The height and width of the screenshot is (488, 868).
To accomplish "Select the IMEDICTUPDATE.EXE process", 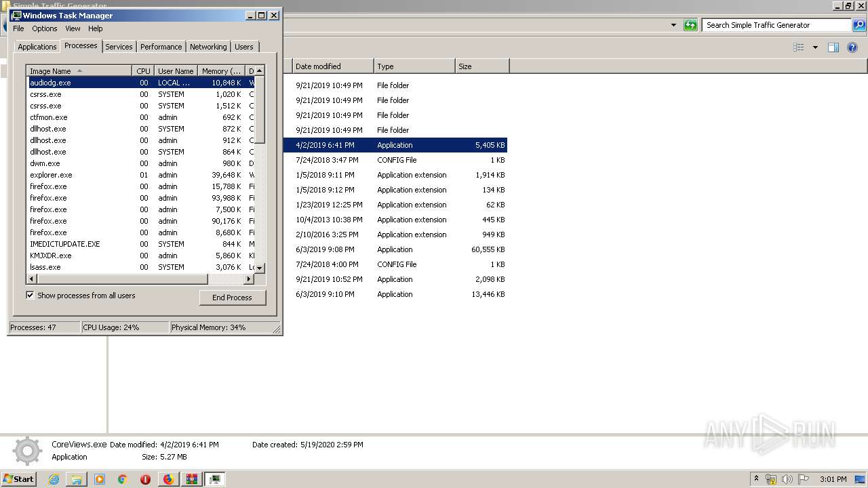I will (x=141, y=244).
